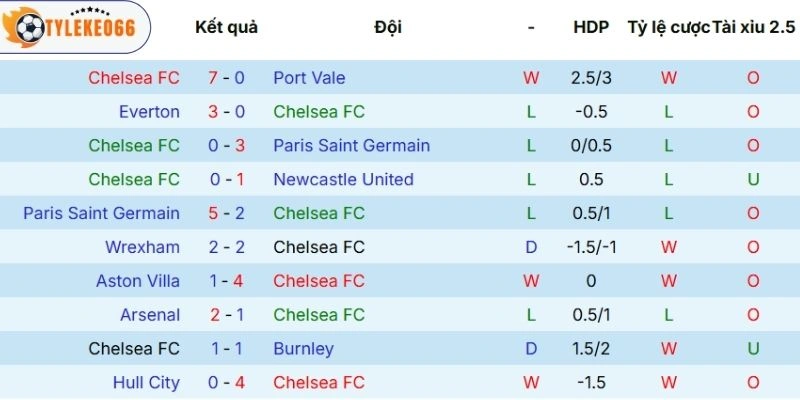Click Paris Saint Germain in third row
Screen dimensions: 800x400
pos(351,145)
